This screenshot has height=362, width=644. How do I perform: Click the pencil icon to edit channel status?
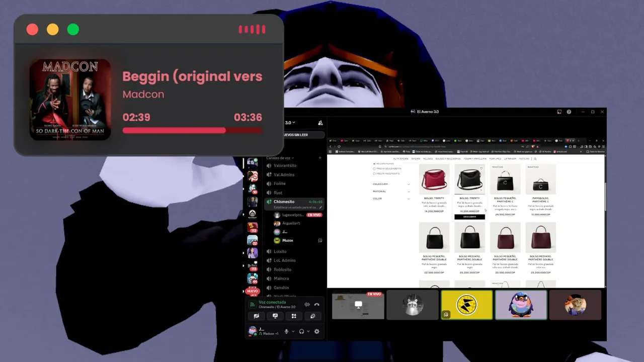point(320,207)
